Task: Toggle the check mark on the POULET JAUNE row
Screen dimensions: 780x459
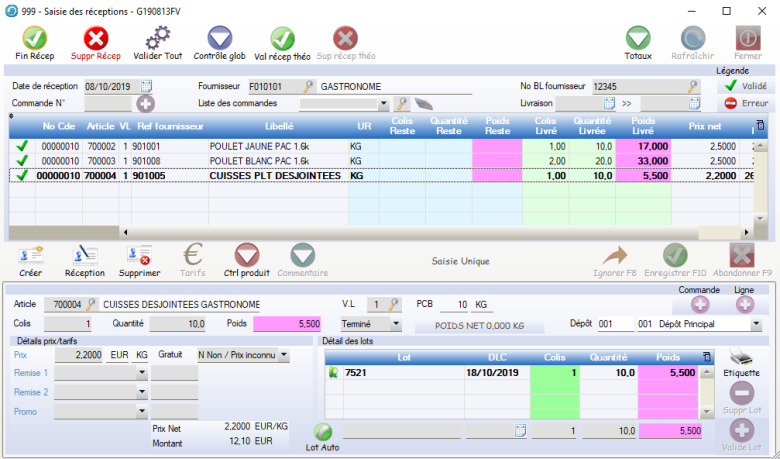Action: 22,146
